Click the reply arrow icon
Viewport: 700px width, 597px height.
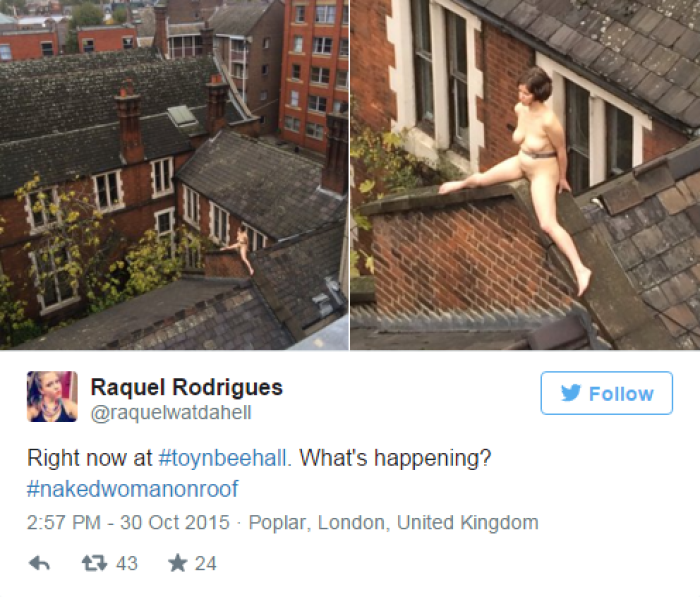(39, 564)
